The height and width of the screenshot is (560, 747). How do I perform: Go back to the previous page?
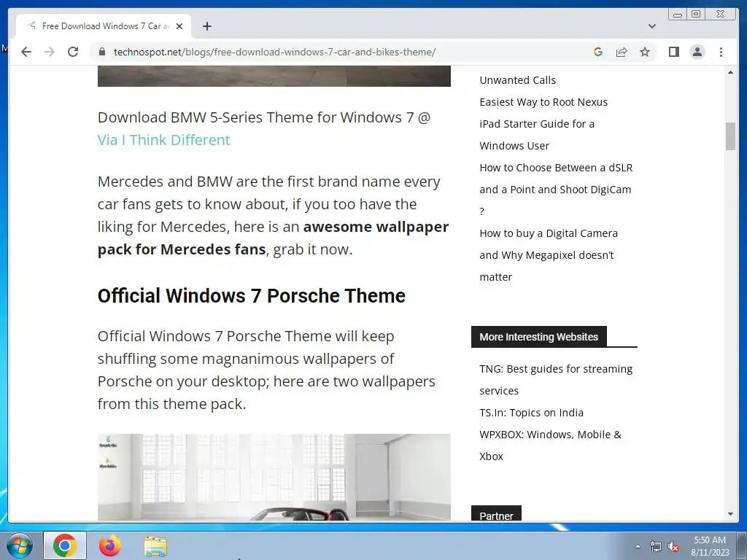[26, 52]
